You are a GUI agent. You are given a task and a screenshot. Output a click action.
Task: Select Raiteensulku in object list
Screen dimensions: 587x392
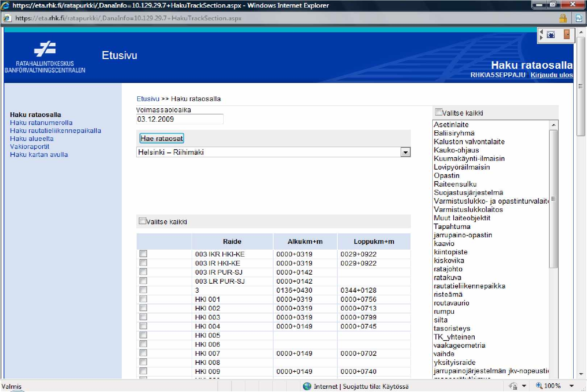(455, 184)
